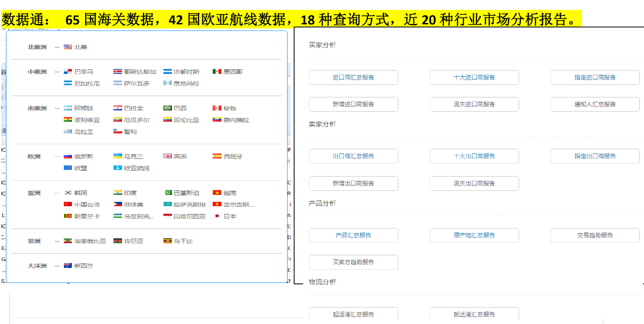Viewport: 644px width, 324px height.
Task: Click the North America flag icon for 北美
Action: [x=68, y=47]
